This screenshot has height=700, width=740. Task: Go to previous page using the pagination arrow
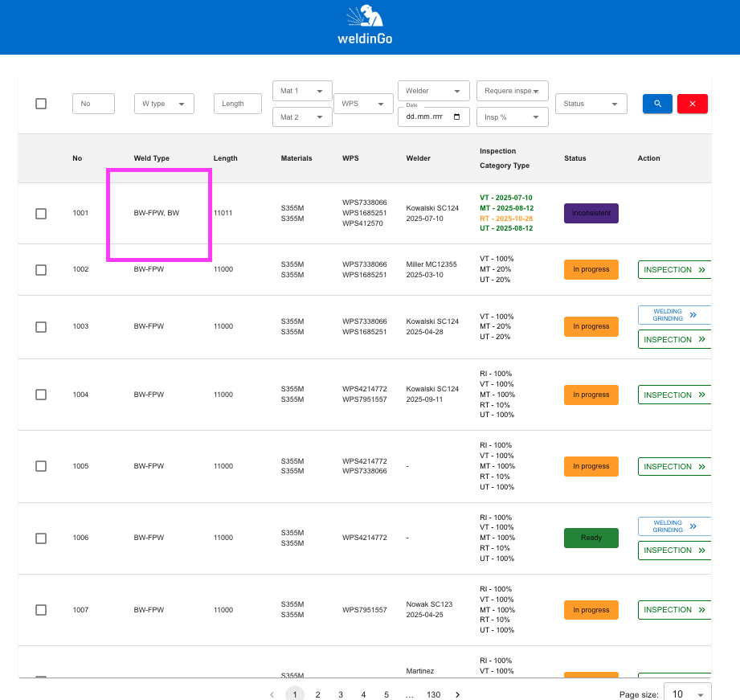point(272,694)
